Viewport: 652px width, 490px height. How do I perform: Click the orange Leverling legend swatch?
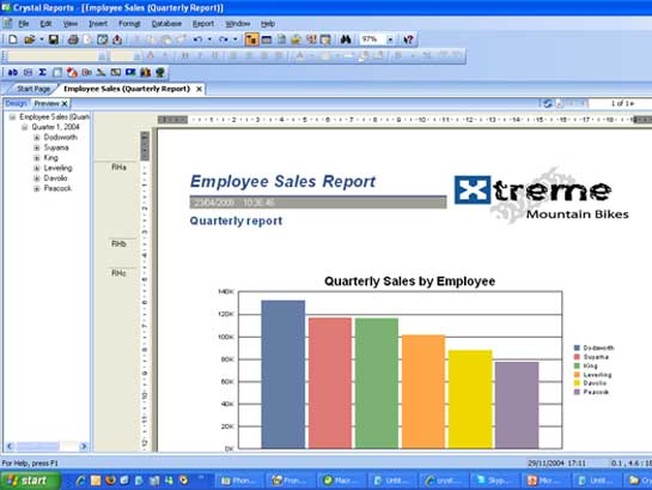(577, 374)
